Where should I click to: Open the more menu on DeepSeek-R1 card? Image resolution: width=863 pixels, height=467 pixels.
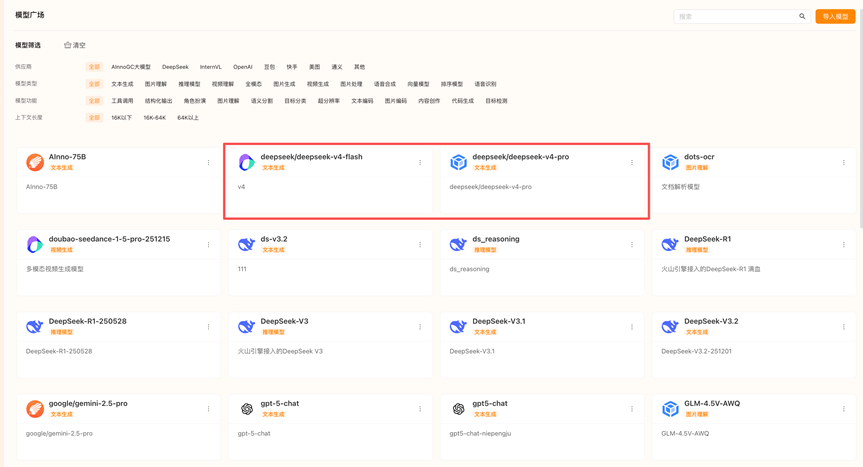pyautogui.click(x=844, y=244)
